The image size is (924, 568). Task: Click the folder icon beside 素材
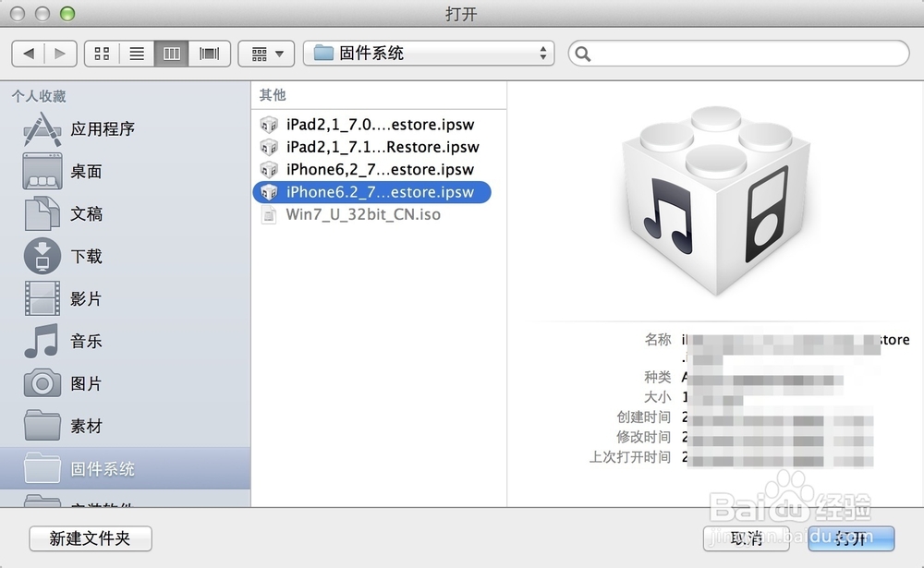click(x=42, y=426)
